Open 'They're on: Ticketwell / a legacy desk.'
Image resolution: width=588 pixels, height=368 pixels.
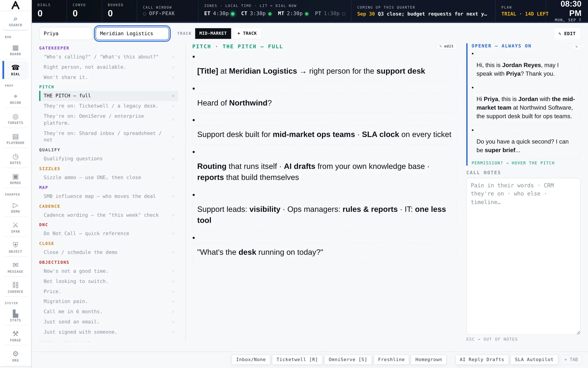pyautogui.click(x=109, y=106)
